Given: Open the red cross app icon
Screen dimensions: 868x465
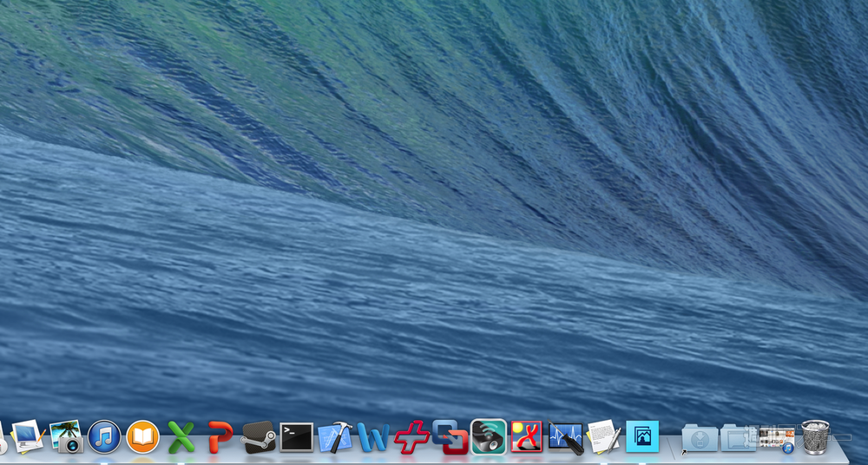Looking at the screenshot, I should [x=411, y=436].
